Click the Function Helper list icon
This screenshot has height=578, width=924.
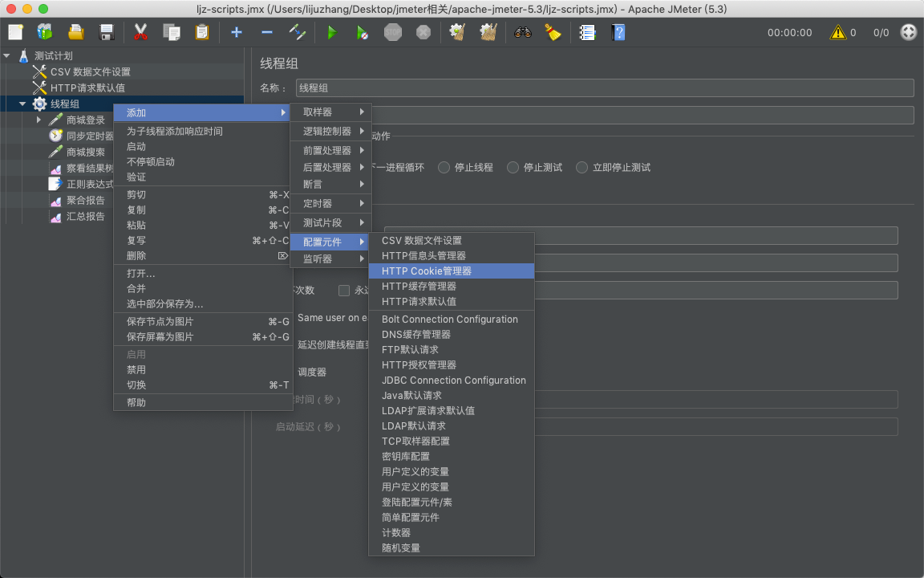[x=587, y=32]
